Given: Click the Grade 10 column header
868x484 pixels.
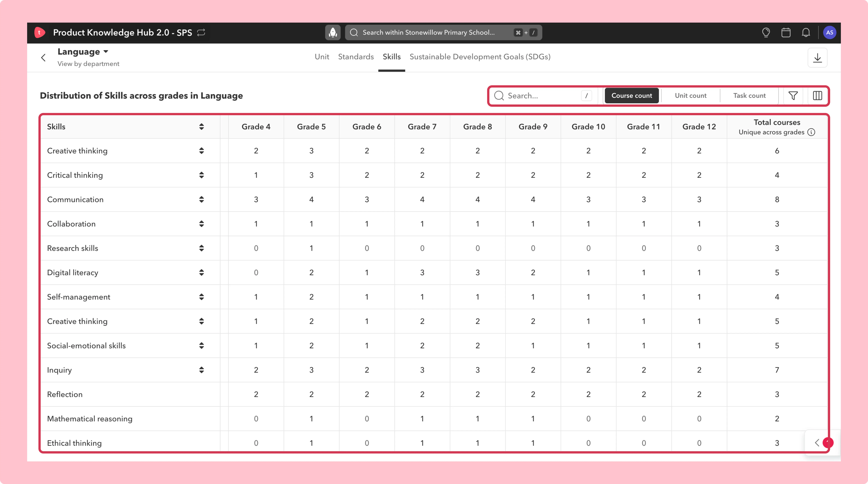Looking at the screenshot, I should pyautogui.click(x=588, y=127).
